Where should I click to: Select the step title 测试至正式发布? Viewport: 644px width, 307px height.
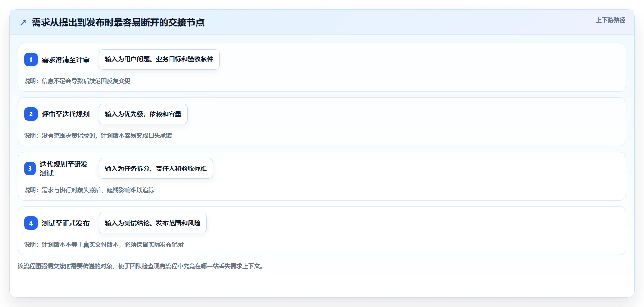tap(65, 223)
